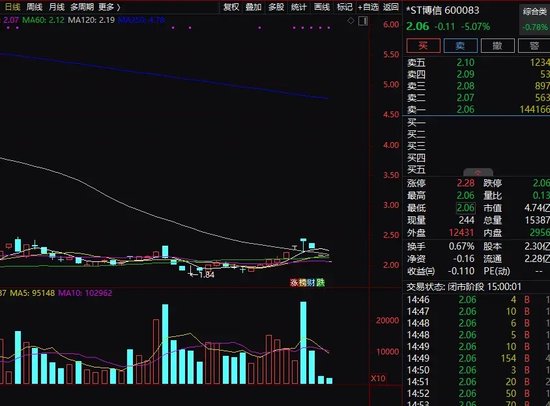The image size is (550, 406).
Task: Open the 更多 periods dropdown
Action: point(109,7)
